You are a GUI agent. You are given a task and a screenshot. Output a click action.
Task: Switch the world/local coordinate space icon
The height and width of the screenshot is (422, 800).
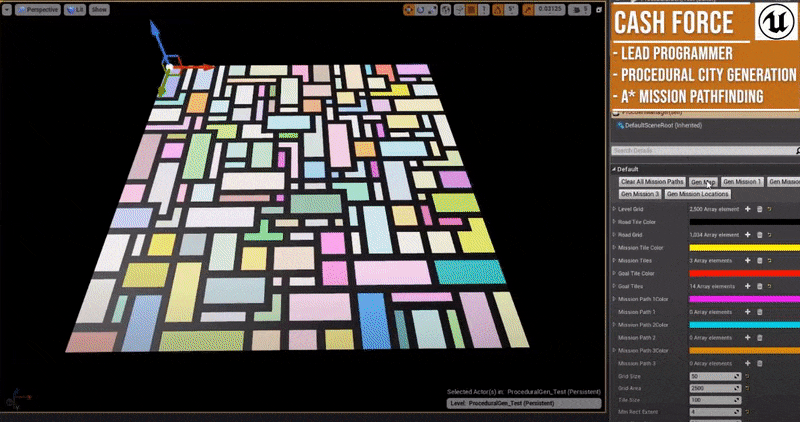(445, 10)
